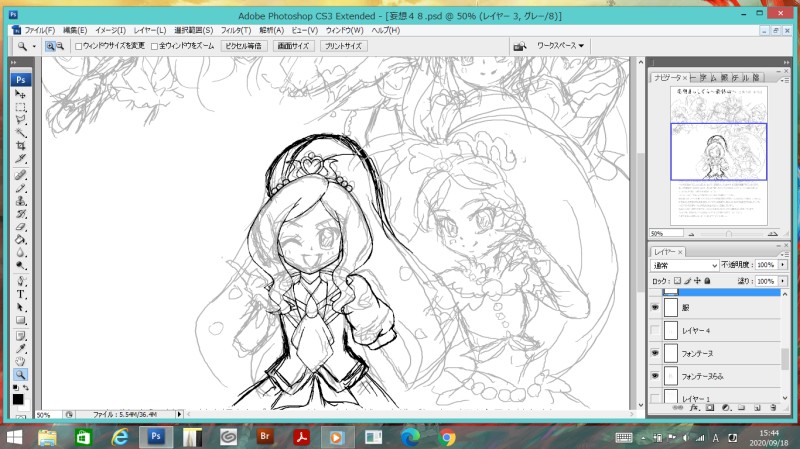
Task: Select the Healing Brush tool
Action: pyautogui.click(x=20, y=175)
